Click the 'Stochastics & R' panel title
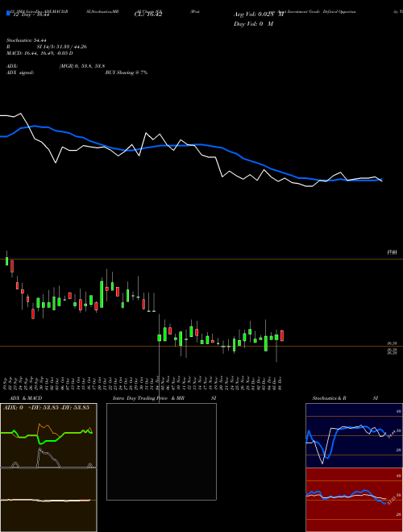403x532 pixels. click(x=329, y=398)
